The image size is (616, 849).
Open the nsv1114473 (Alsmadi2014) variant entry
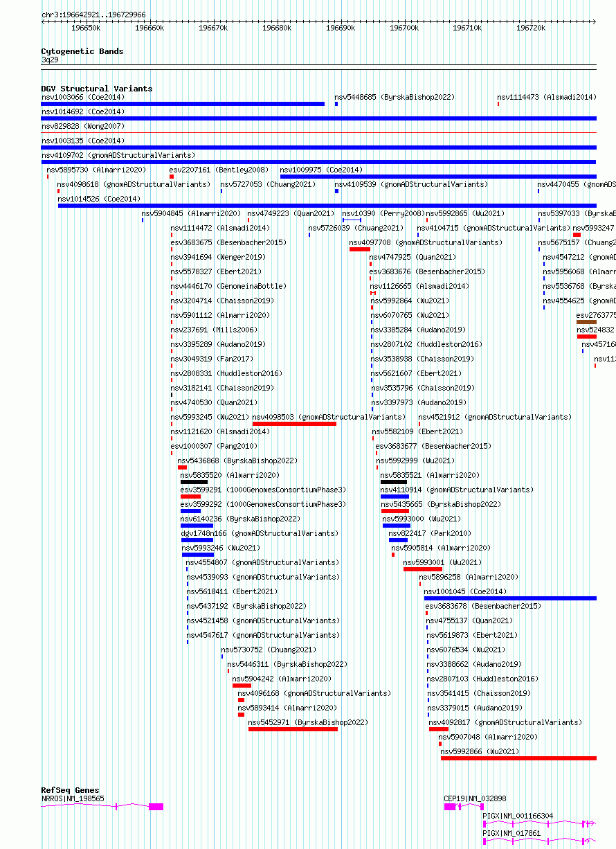[547, 98]
